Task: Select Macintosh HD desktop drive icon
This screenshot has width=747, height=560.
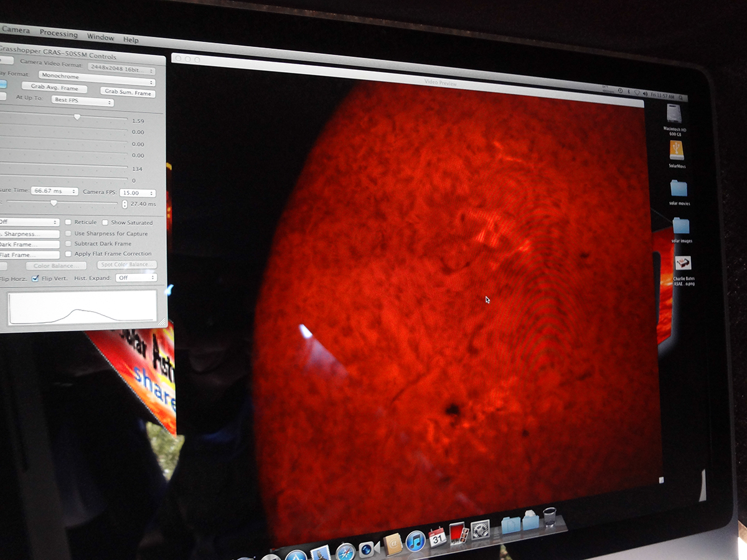Action: click(674, 113)
